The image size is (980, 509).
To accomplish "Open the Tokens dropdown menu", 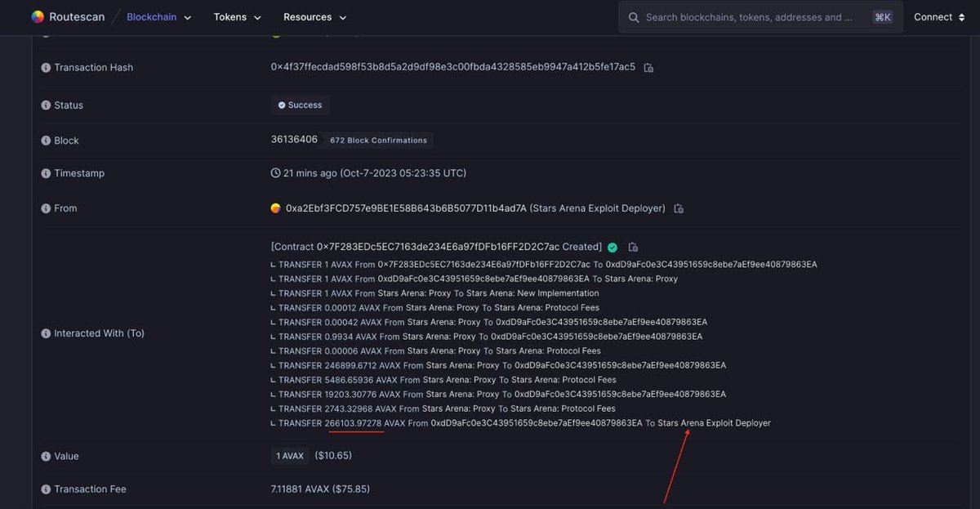I will [238, 17].
